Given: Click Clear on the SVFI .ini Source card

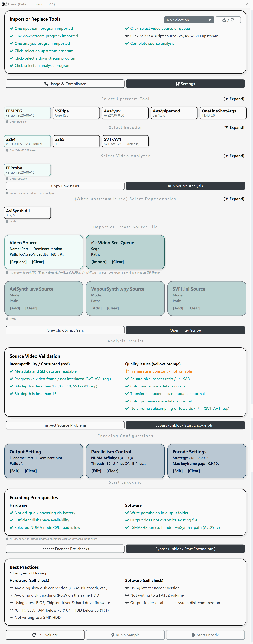Looking at the screenshot, I should pyautogui.click(x=194, y=308).
